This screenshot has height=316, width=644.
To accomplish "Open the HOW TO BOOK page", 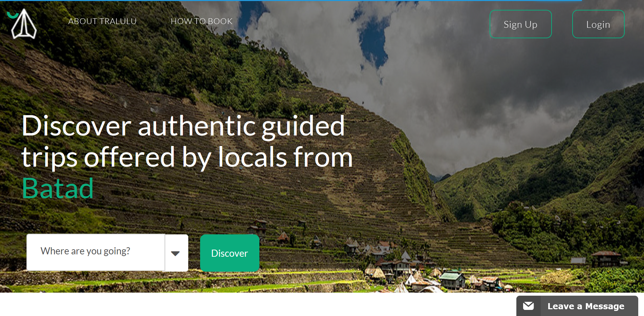I will [201, 21].
